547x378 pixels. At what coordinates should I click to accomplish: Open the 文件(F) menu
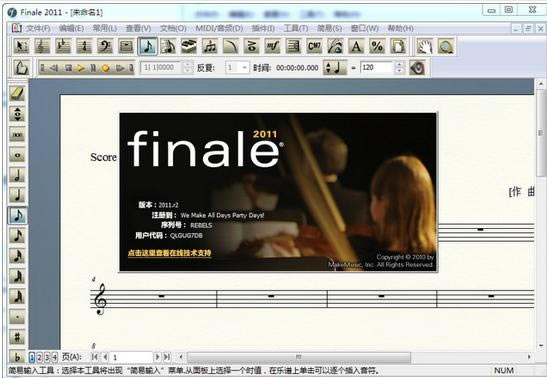pyautogui.click(x=38, y=28)
